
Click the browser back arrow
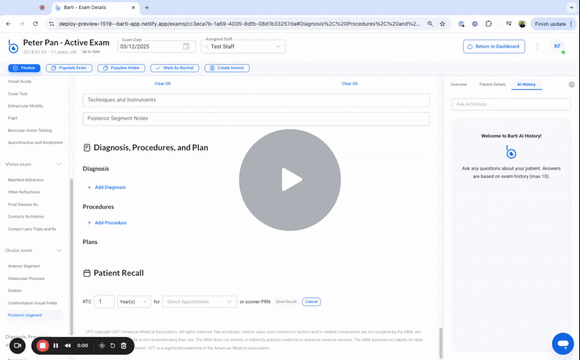coord(8,24)
